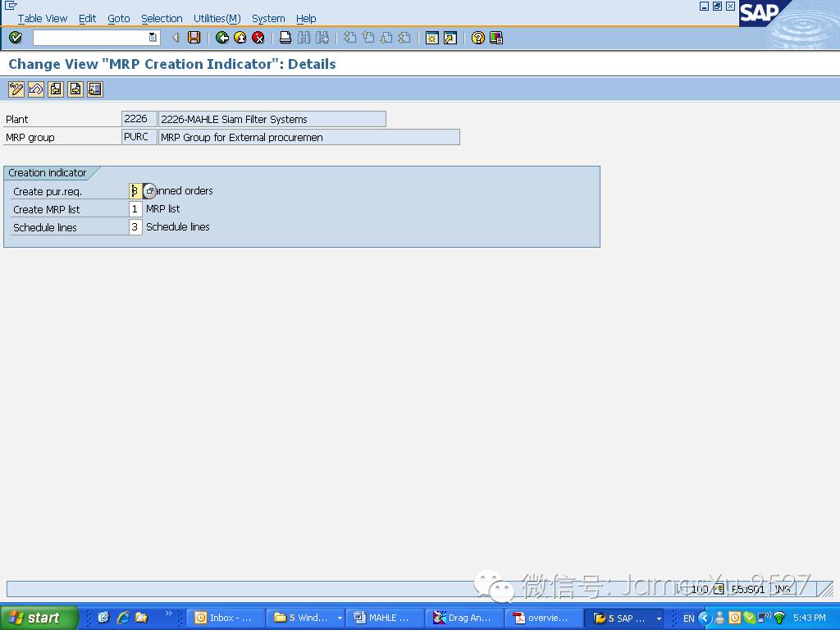Open the Table View menu
The image size is (840, 630).
click(x=43, y=19)
